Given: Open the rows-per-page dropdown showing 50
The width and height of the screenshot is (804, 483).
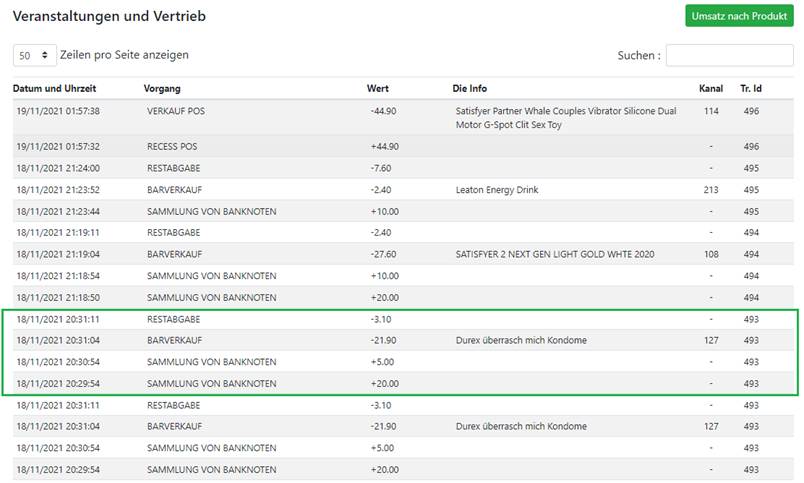Looking at the screenshot, I should [34, 55].
